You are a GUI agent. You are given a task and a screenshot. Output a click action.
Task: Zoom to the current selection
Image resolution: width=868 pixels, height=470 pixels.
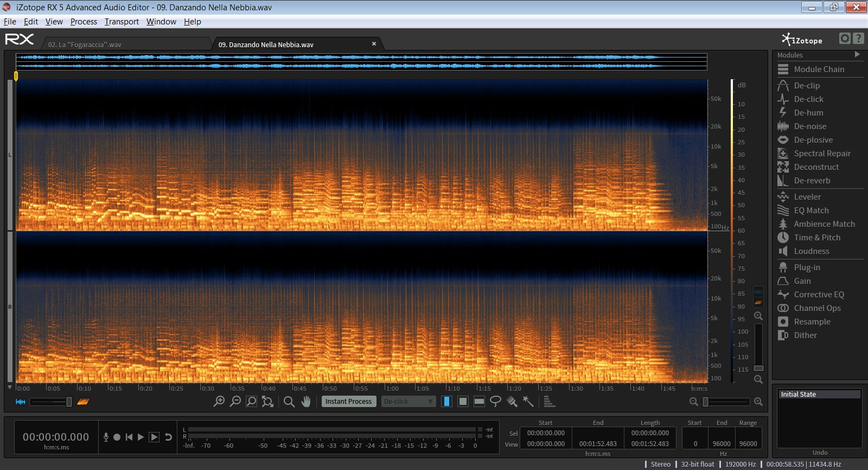pyautogui.click(x=252, y=402)
